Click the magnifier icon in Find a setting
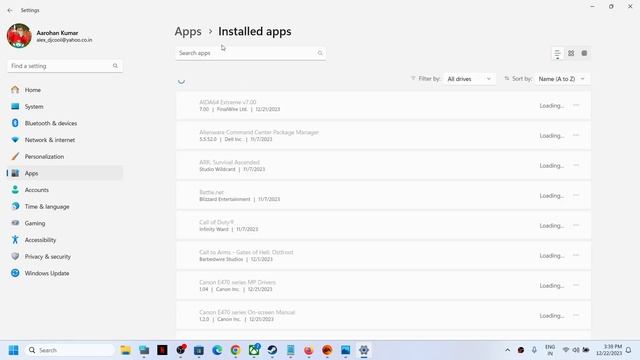This screenshot has width=640, height=360. [115, 66]
